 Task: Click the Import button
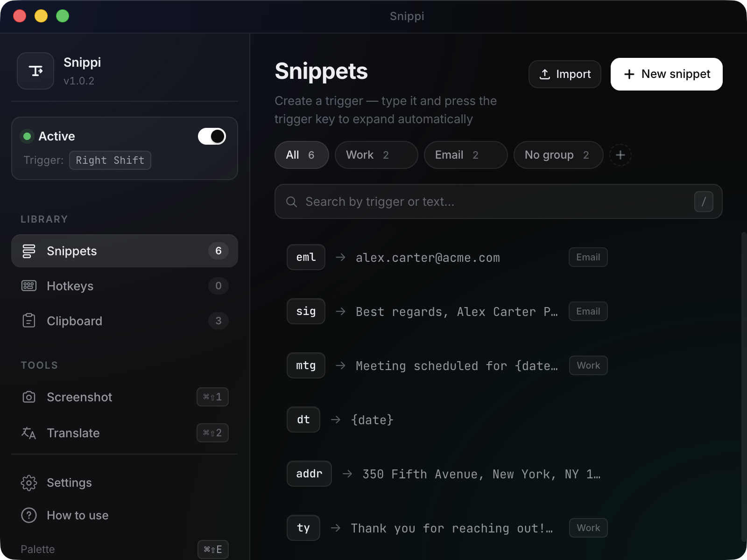(564, 74)
